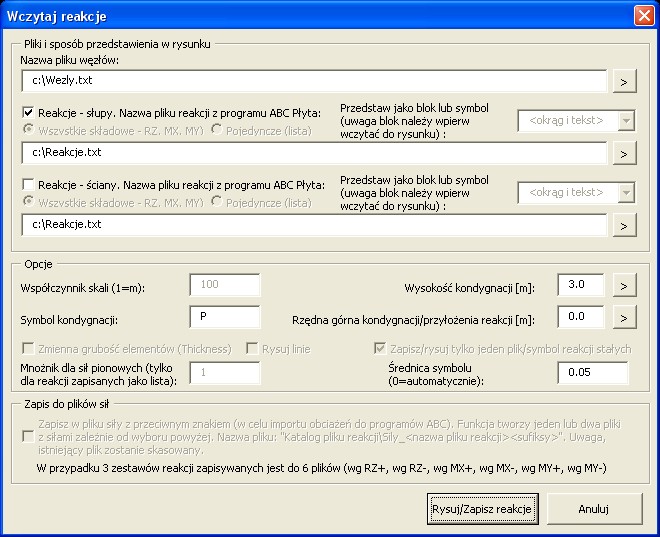660x537 pixels.
Task: Click the Anuluj button
Action: [594, 508]
